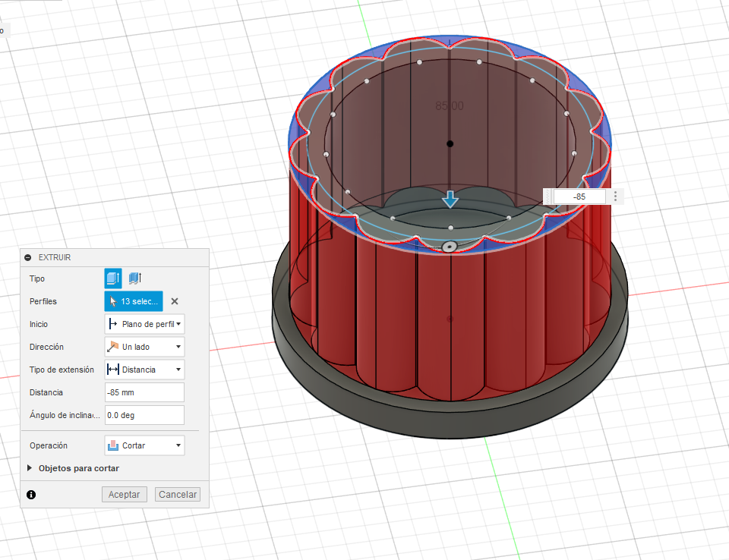Select the thin extrude type icon
729x560 pixels.
(135, 278)
